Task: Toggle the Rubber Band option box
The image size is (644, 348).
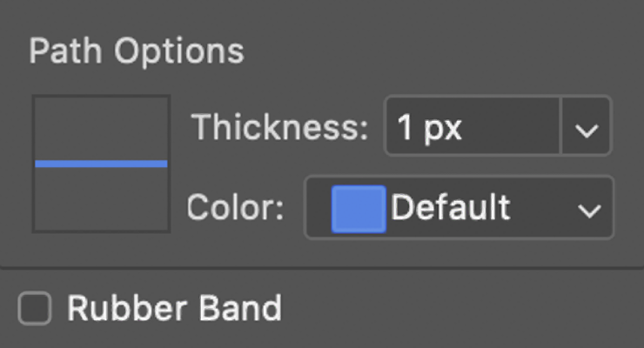Action: 35,309
